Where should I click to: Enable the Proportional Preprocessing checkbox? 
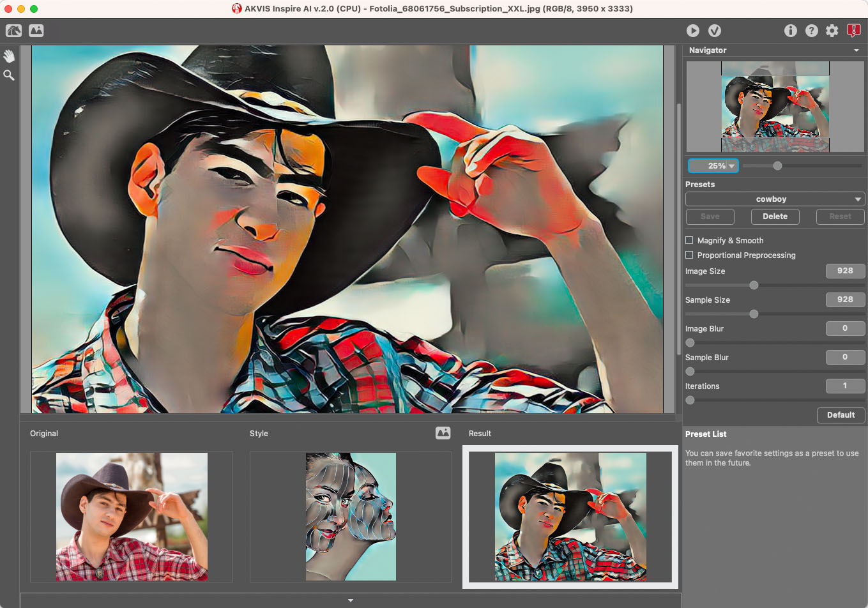point(689,255)
